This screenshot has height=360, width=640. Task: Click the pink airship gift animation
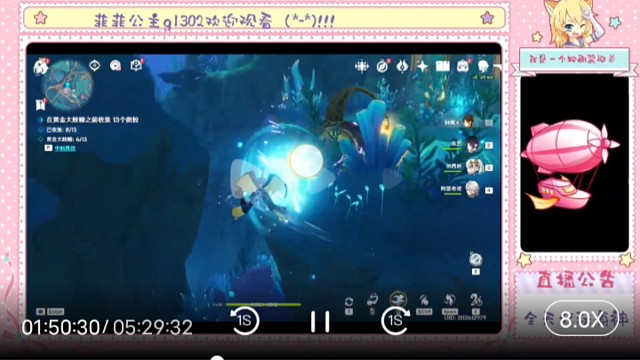click(x=569, y=164)
